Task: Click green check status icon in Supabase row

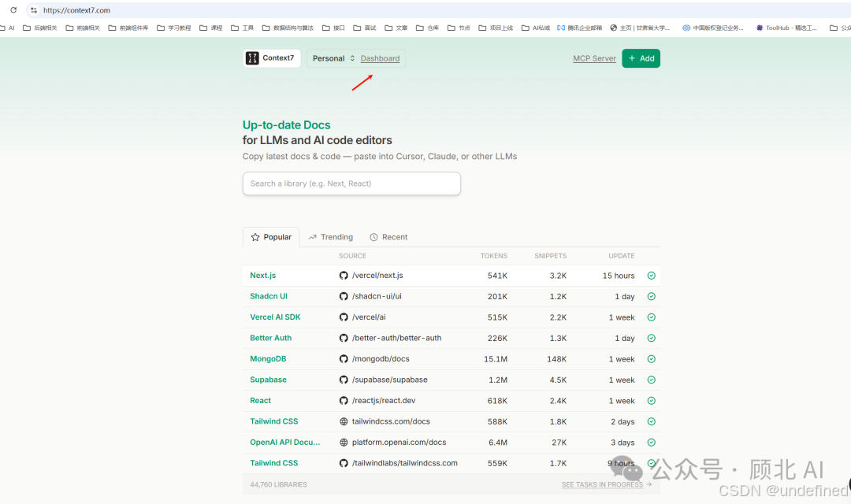Action: [x=652, y=380]
